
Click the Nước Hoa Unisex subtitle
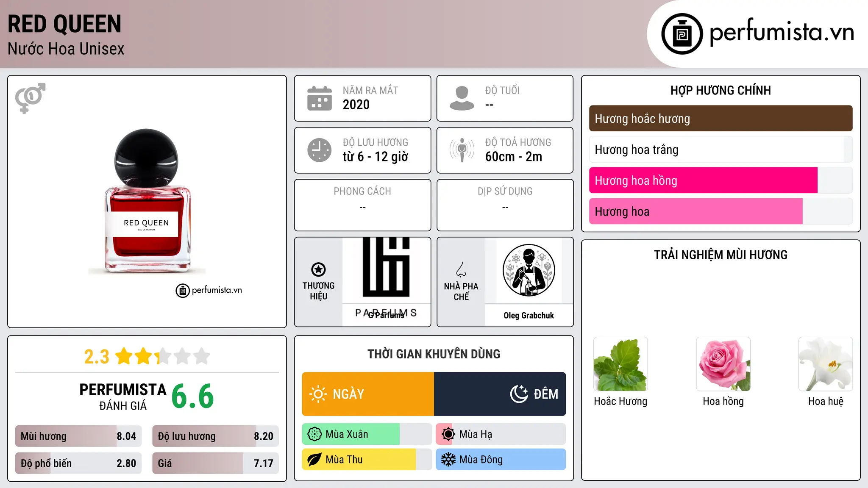point(66,49)
